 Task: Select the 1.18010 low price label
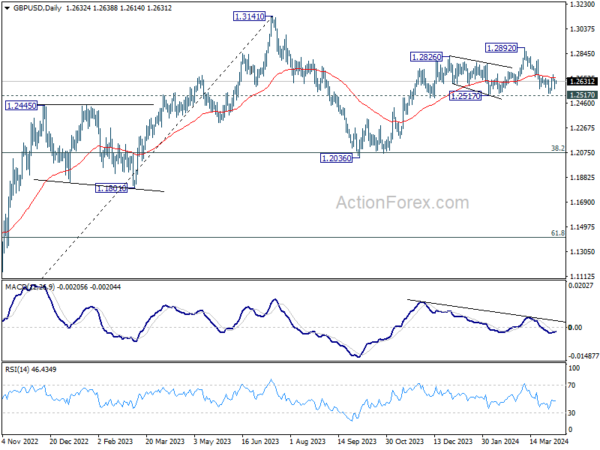pos(111,188)
